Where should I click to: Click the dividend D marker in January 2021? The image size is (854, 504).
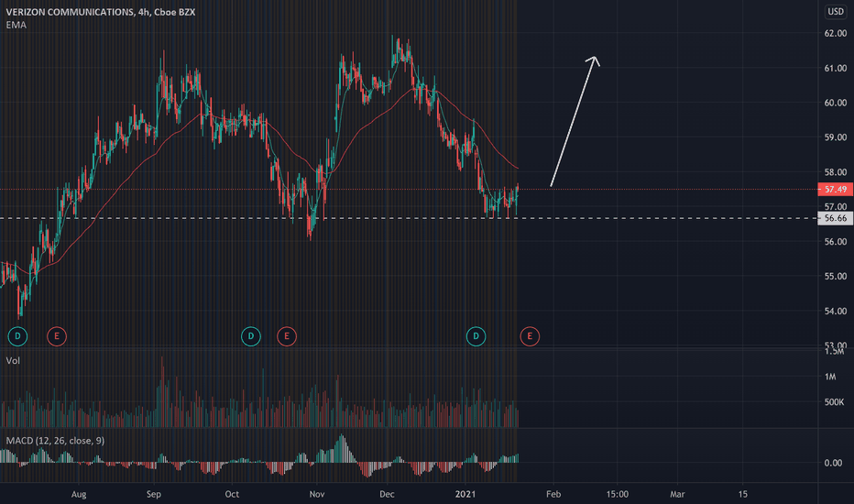(476, 336)
